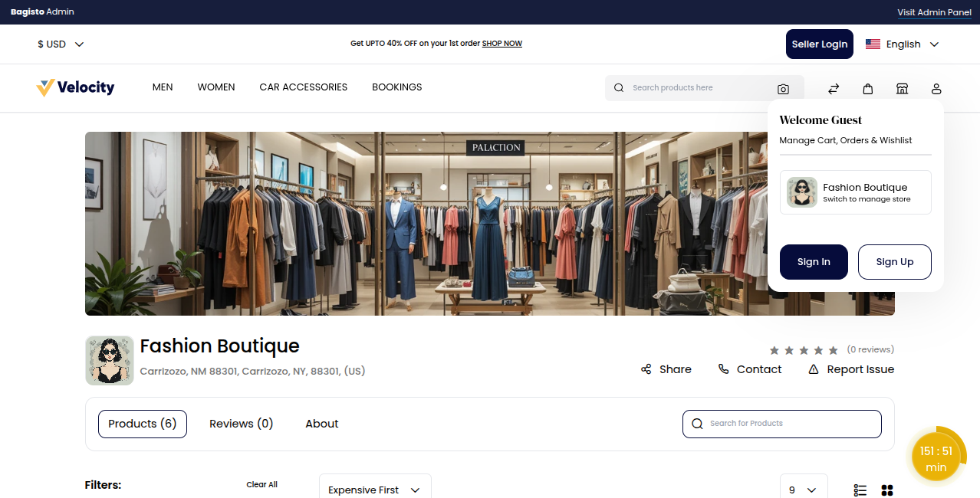Open the WOMEN category menu
980x498 pixels.
[x=215, y=87]
